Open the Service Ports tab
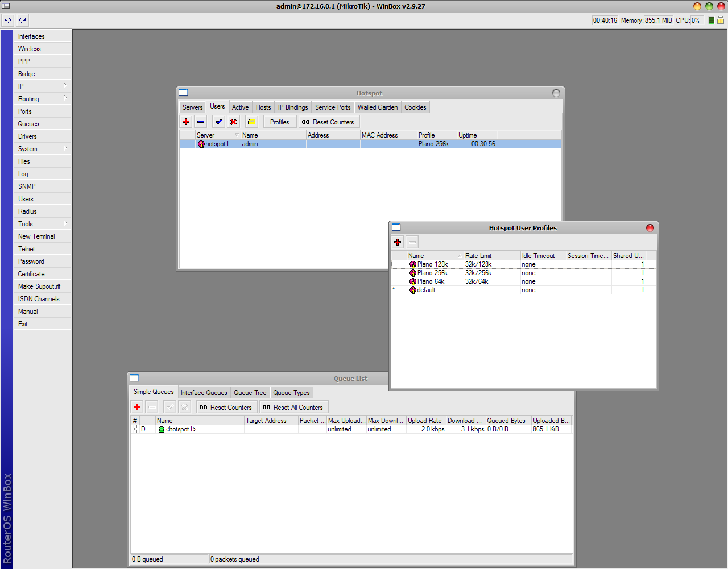This screenshot has width=728, height=569. pyautogui.click(x=333, y=107)
